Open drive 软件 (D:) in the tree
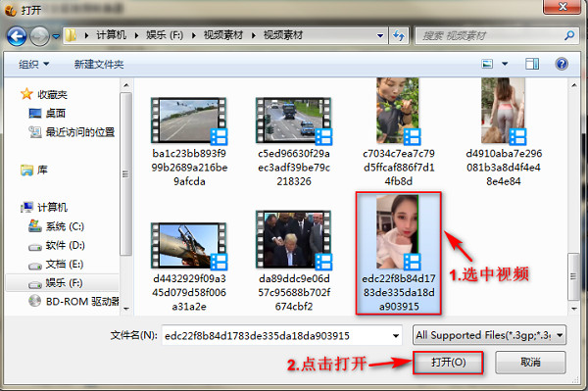Screen dimensions: 588x391 coord(65,245)
